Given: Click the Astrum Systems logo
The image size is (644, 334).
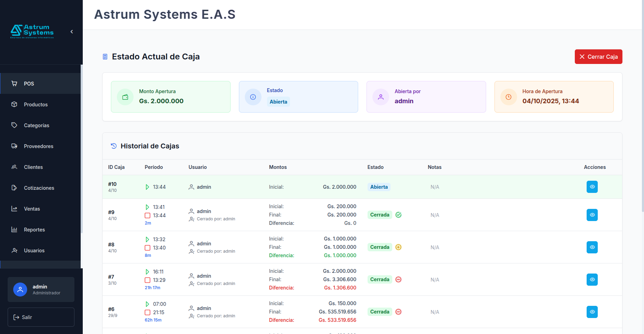Looking at the screenshot, I should (x=32, y=31).
